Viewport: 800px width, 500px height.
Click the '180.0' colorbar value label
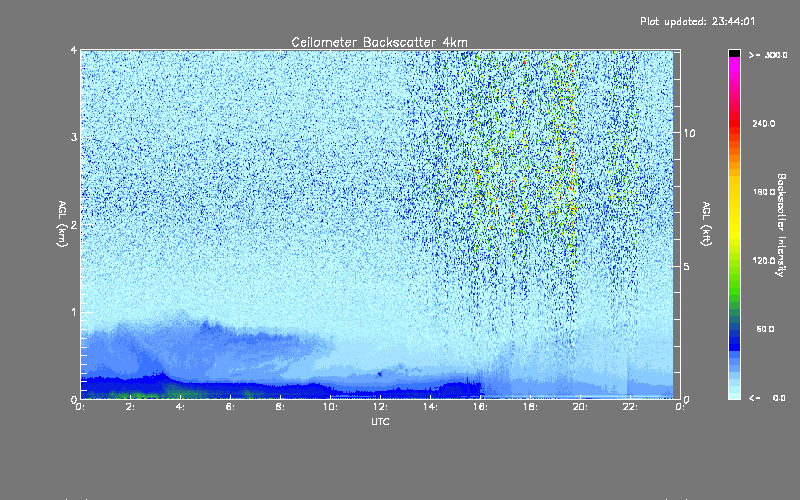(764, 192)
